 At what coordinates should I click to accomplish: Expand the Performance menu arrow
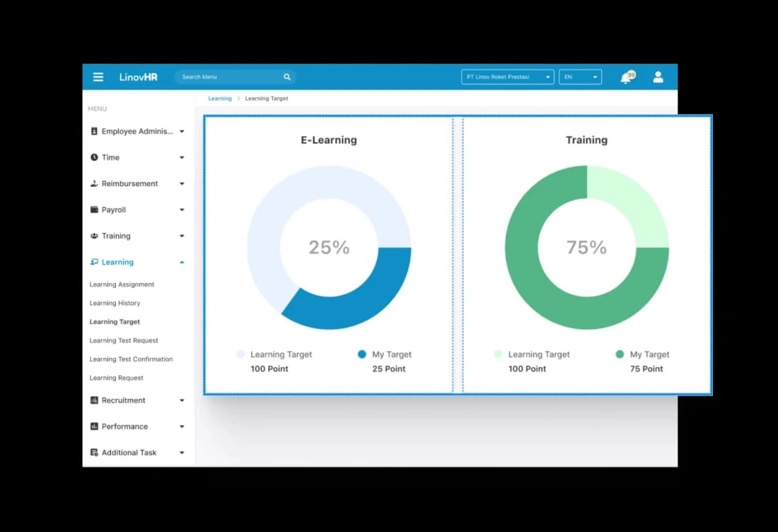tap(182, 427)
